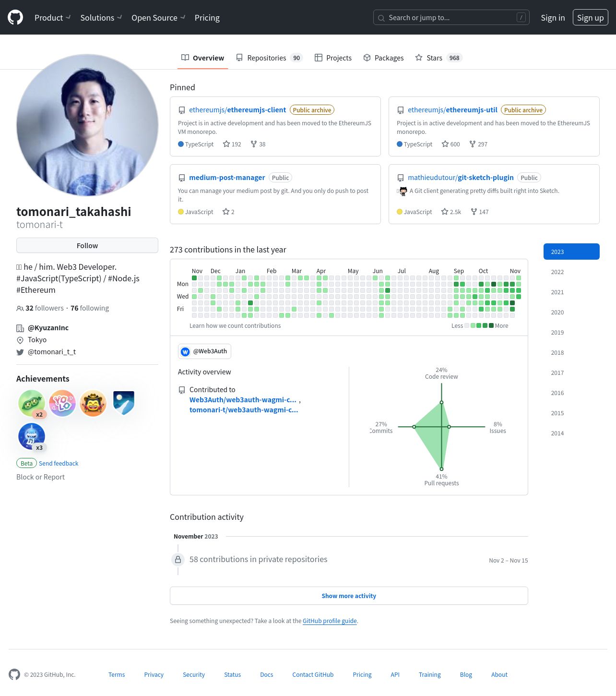Open the Stars tab
This screenshot has height=696, width=616.
tap(438, 58)
